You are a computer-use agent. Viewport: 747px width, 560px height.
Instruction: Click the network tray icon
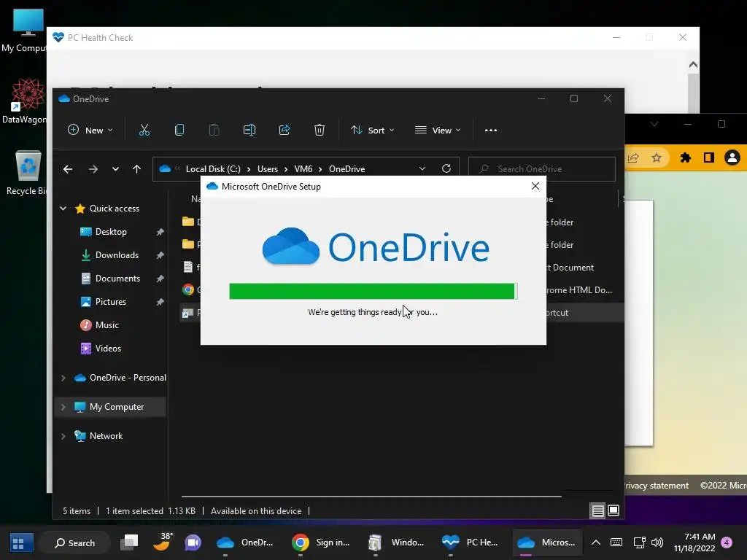(639, 542)
